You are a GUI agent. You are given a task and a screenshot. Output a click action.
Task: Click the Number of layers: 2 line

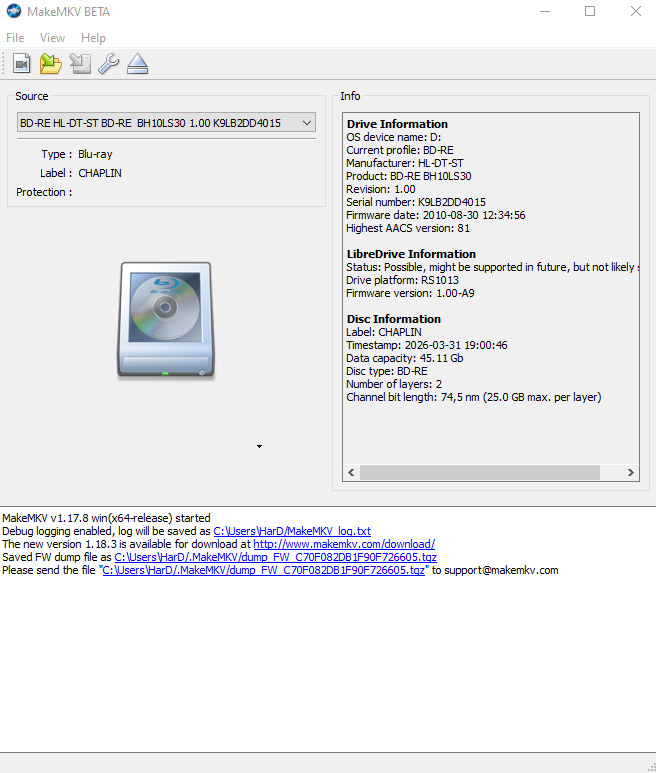(x=394, y=384)
